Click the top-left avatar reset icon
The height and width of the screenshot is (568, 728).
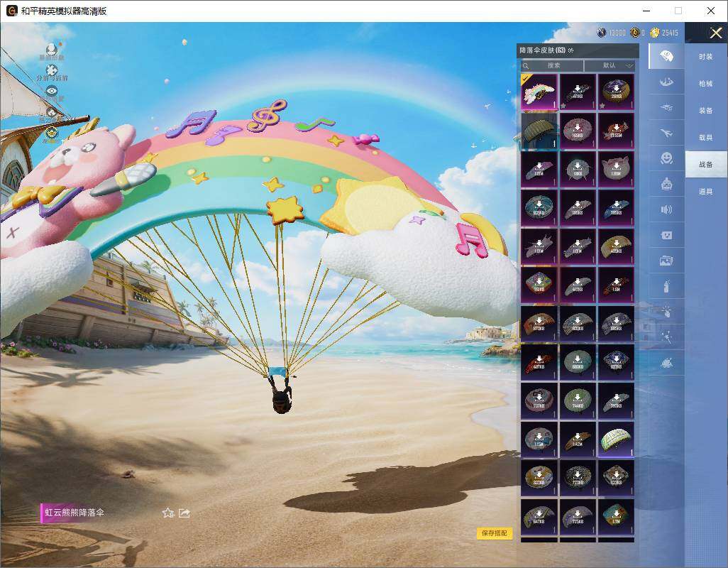click(52, 49)
